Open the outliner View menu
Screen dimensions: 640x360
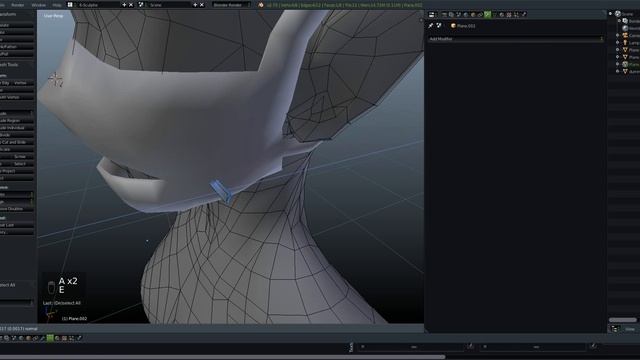(631, 329)
